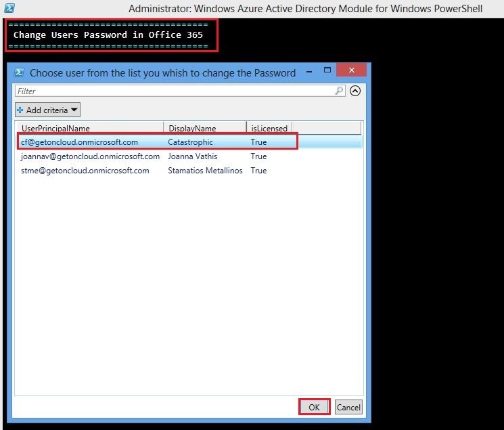Select the Joanna Vathis display name entry
Screen dimensions: 504x430
[192, 156]
